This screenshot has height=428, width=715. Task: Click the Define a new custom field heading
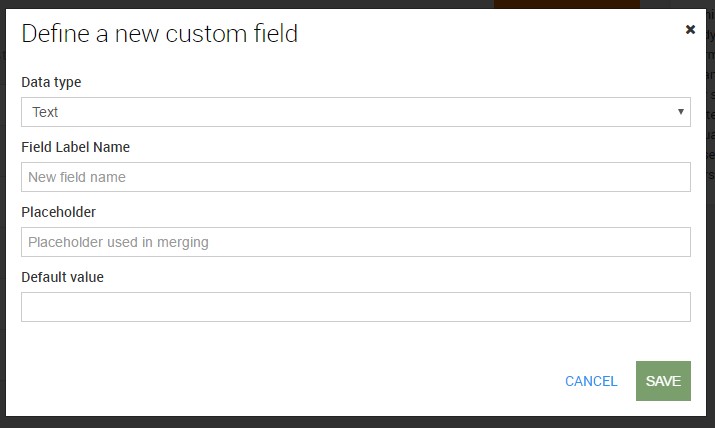pyautogui.click(x=160, y=34)
